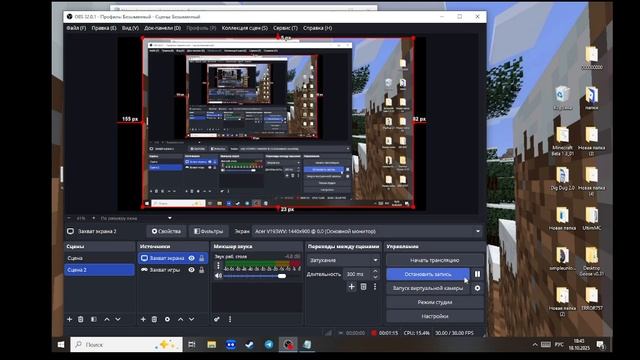The height and width of the screenshot is (360, 640).
Task: Add a new scene with plus icon
Action: (69, 319)
